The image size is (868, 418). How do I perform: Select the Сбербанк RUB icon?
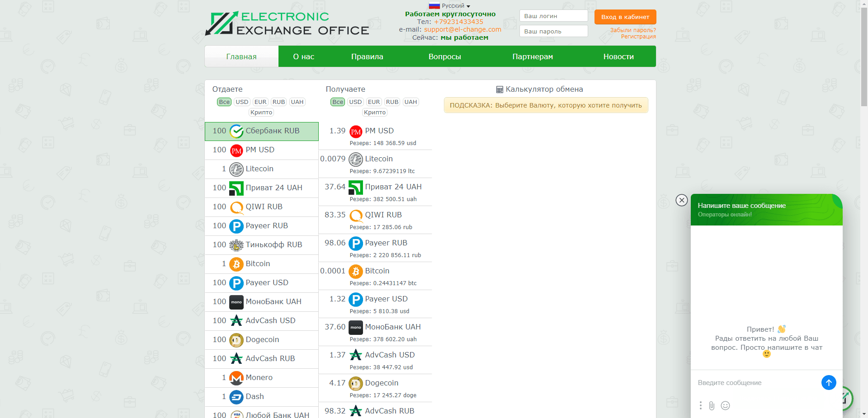tap(236, 131)
